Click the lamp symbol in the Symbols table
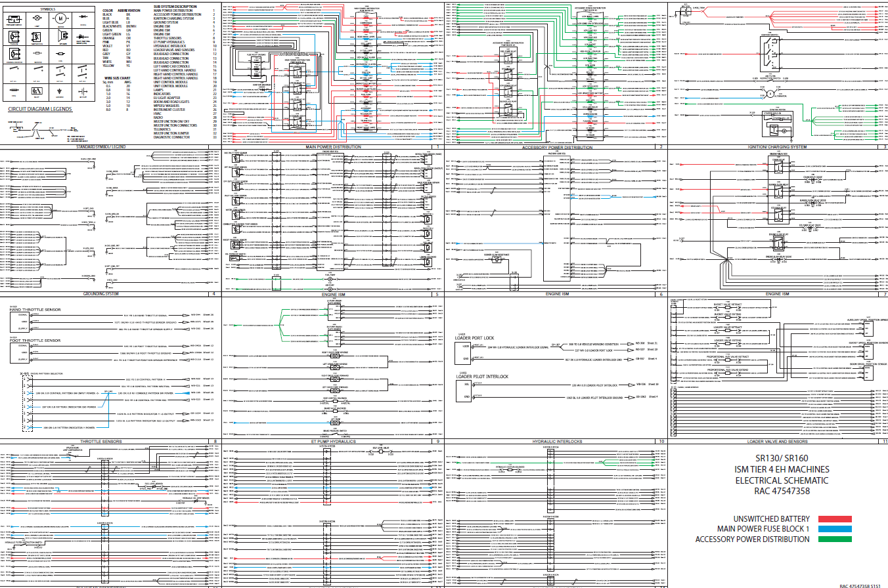The width and height of the screenshot is (888, 588). pos(37,18)
